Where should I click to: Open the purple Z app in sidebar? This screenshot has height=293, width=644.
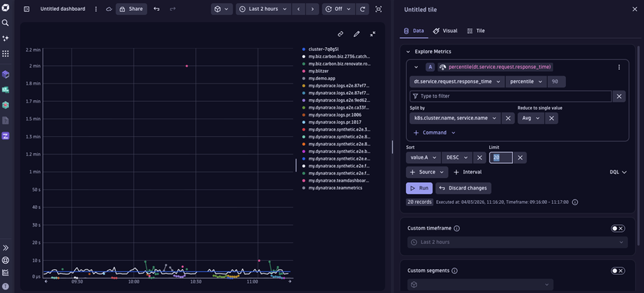(x=5, y=136)
